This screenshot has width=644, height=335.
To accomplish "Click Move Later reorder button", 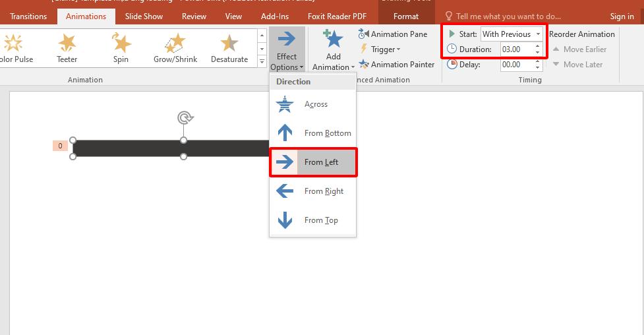I will [577, 65].
